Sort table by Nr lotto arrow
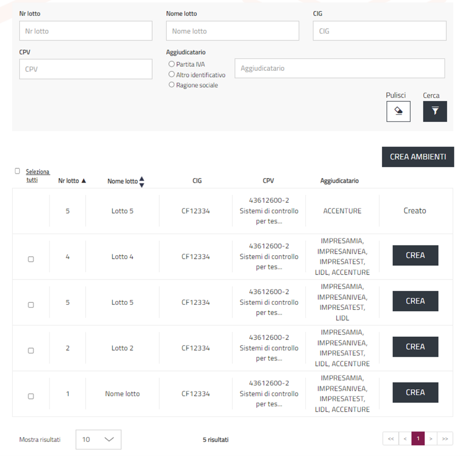Image resolution: width=476 pixels, height=456 pixels. [x=84, y=181]
